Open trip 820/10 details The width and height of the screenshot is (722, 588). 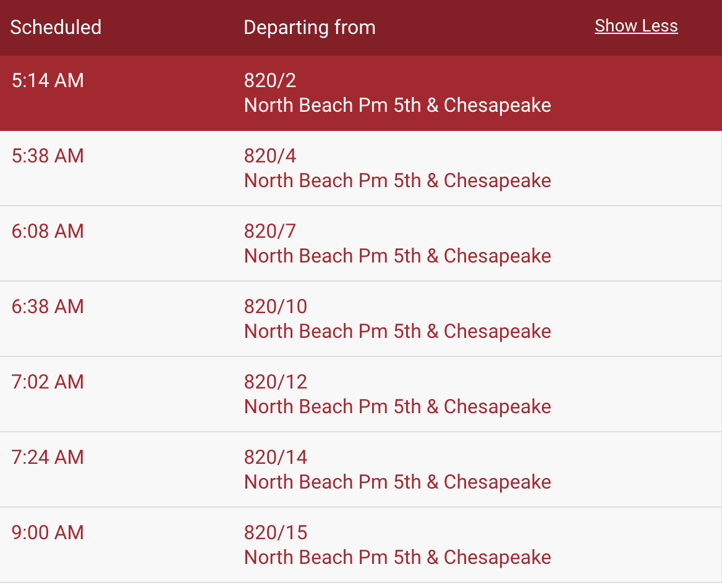[x=275, y=307]
